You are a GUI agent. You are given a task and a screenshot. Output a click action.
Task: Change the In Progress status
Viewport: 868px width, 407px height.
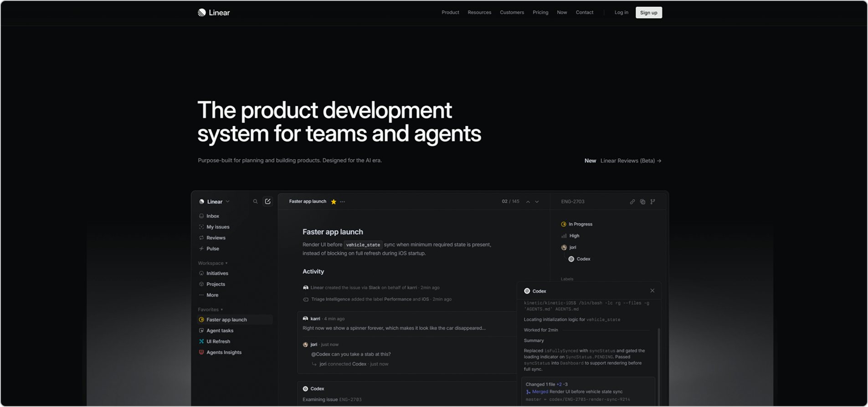[577, 224]
